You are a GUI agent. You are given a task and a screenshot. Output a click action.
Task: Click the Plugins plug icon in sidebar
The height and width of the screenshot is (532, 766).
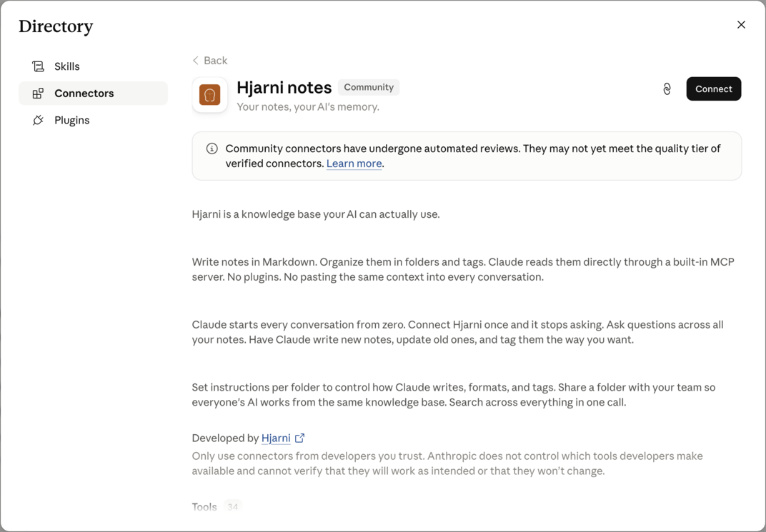point(38,120)
